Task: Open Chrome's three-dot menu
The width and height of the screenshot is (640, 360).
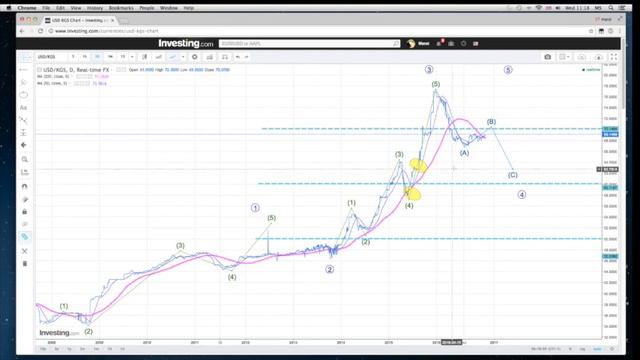Action: click(619, 31)
